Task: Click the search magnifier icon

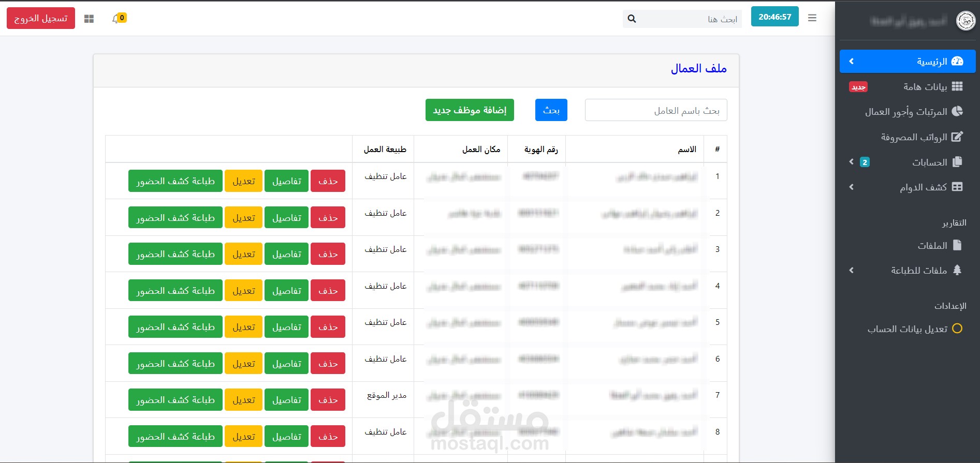Action: tap(632, 19)
